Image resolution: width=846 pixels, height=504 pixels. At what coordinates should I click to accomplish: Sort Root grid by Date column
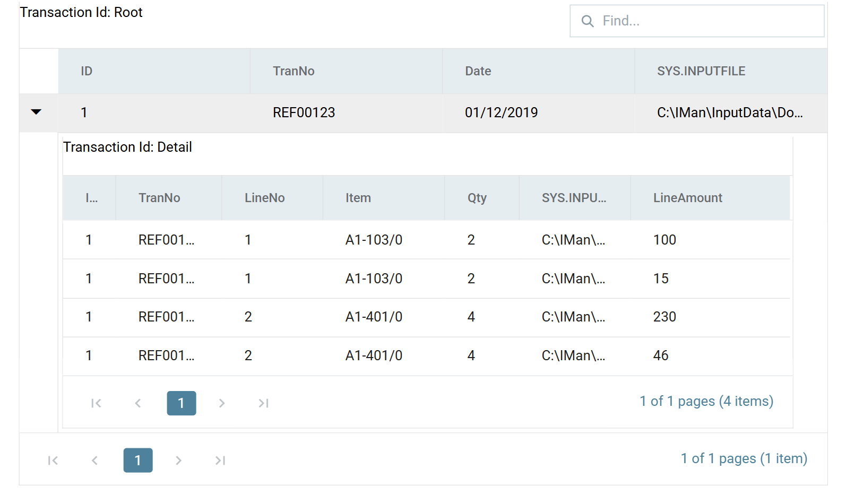(x=539, y=71)
